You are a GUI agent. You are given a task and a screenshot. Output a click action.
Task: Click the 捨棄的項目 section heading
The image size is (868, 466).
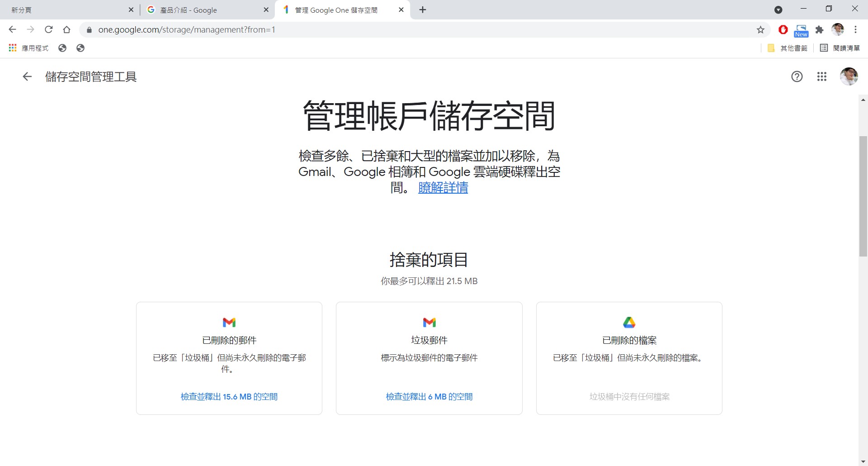[429, 260]
